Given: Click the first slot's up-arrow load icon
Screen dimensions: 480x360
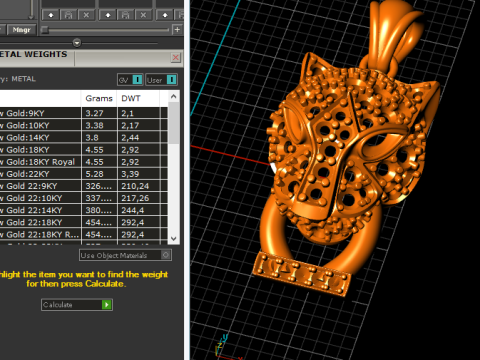Looking at the screenshot, I should coord(51,15).
